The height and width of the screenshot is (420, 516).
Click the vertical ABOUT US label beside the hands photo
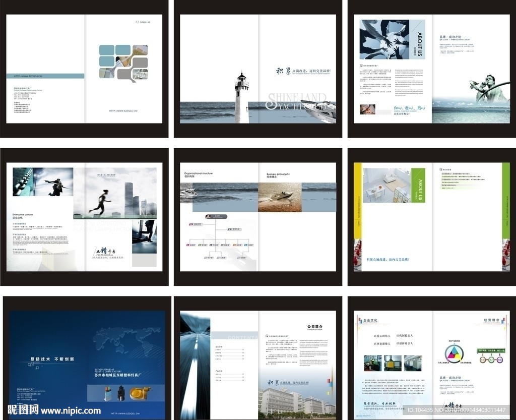click(x=417, y=43)
